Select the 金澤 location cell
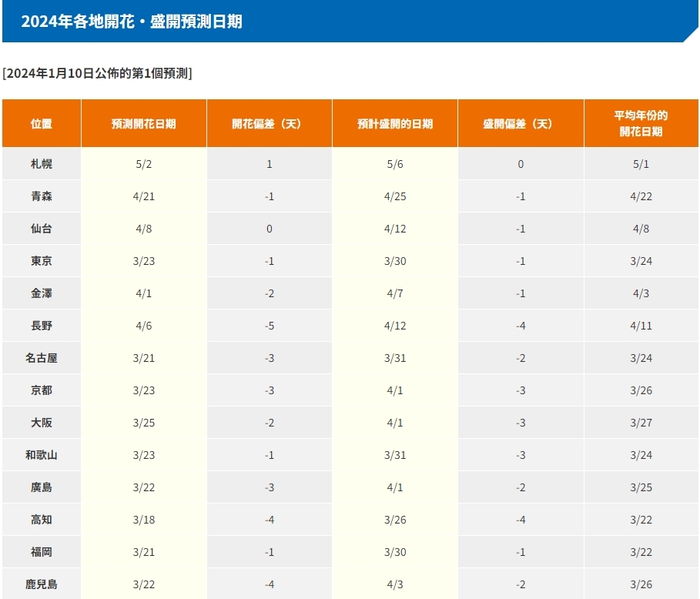 coord(42,293)
